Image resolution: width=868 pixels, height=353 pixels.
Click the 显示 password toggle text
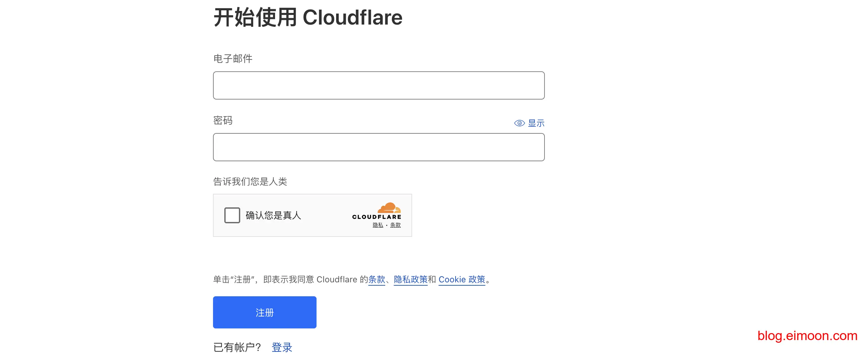536,123
